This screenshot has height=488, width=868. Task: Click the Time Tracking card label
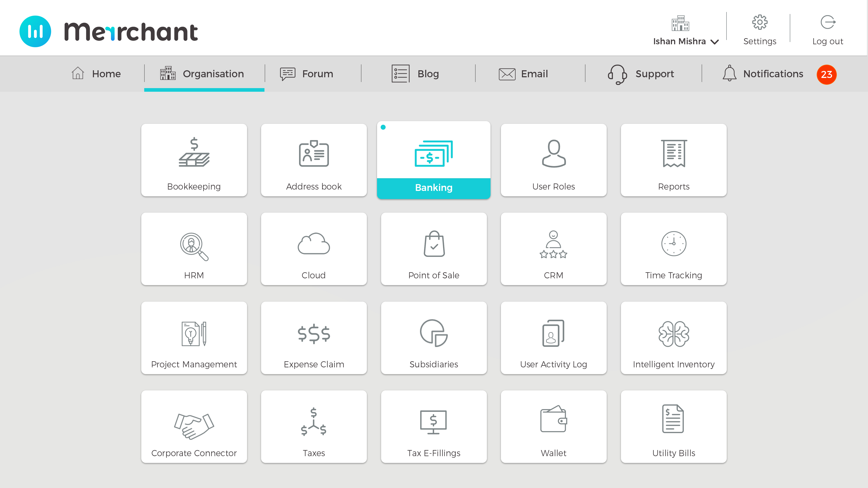click(x=674, y=275)
